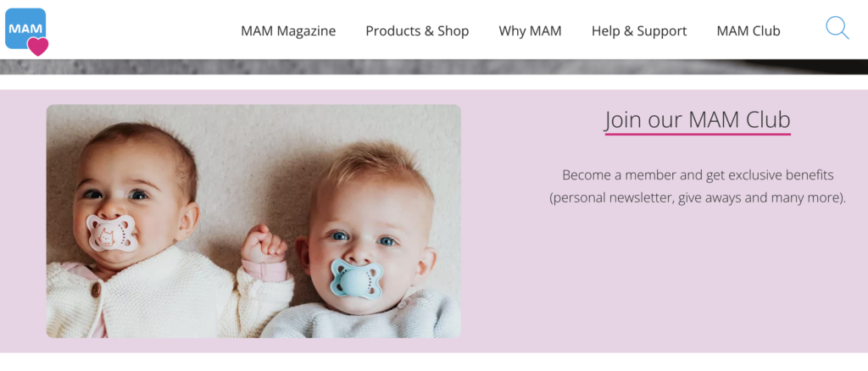Click the pink underline beneath the heading
The width and height of the screenshot is (868, 371).
[698, 134]
